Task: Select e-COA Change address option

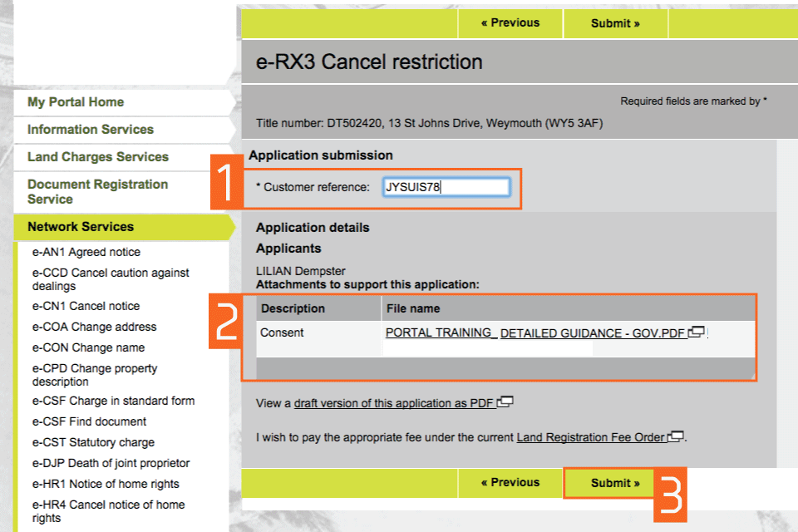Action: [94, 327]
